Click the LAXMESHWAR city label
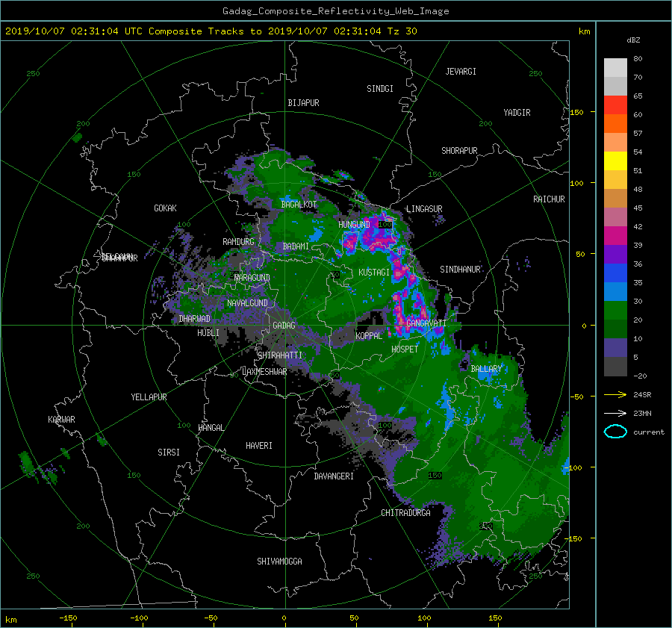Screen dimensions: 672x628 [264, 372]
